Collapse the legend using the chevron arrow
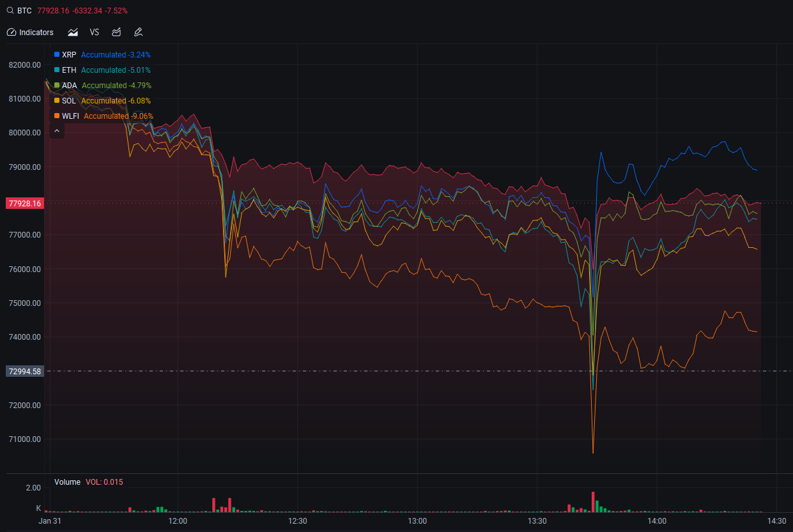The height and width of the screenshot is (532, 793). click(x=56, y=130)
